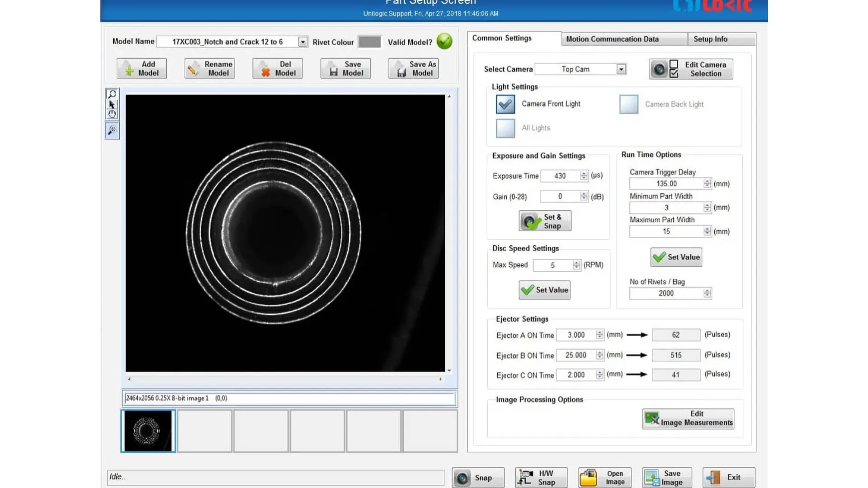Image resolution: width=868 pixels, height=488 pixels.
Task: Increase the Exposure Time stepper
Action: pyautogui.click(x=584, y=174)
